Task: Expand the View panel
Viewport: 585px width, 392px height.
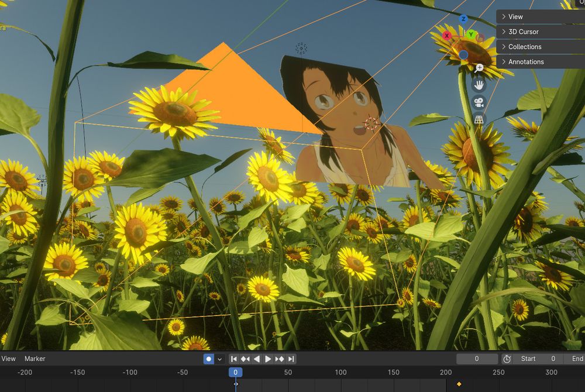Action: tap(541, 17)
